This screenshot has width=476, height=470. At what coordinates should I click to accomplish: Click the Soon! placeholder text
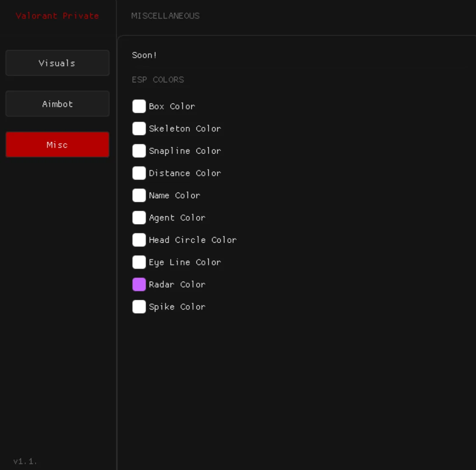144,55
